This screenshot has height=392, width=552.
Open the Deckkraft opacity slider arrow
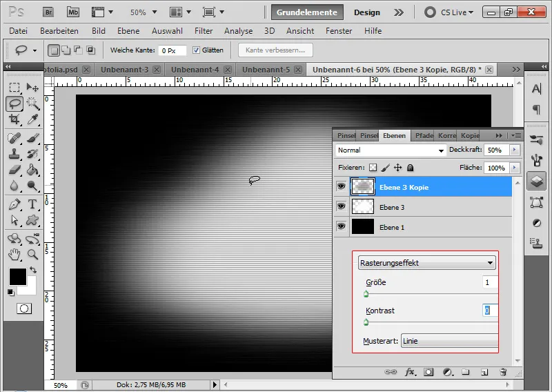(x=514, y=150)
